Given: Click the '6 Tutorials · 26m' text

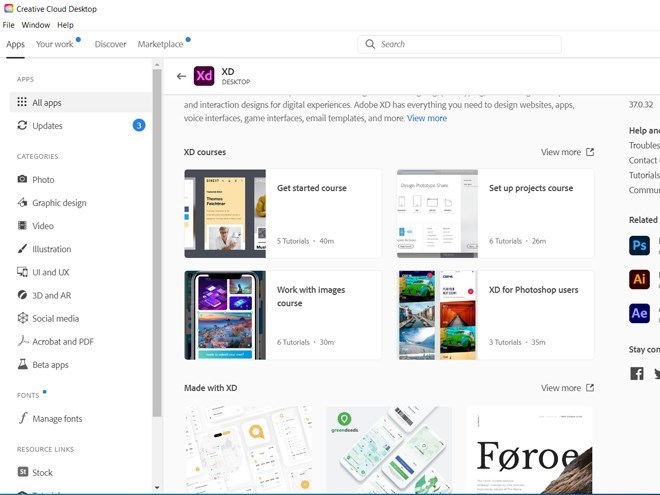Looking at the screenshot, I should (517, 241).
